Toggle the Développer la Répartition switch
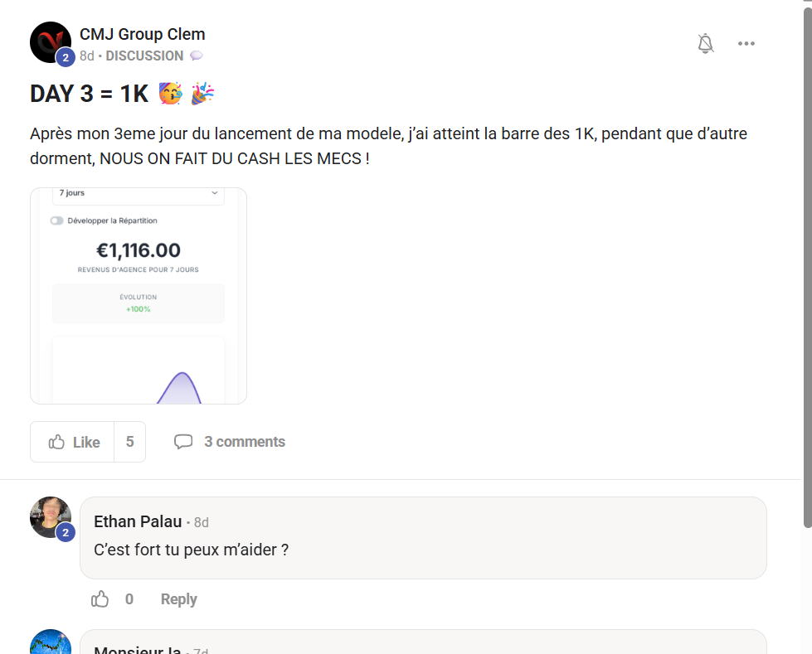This screenshot has width=812, height=654. pos(57,220)
